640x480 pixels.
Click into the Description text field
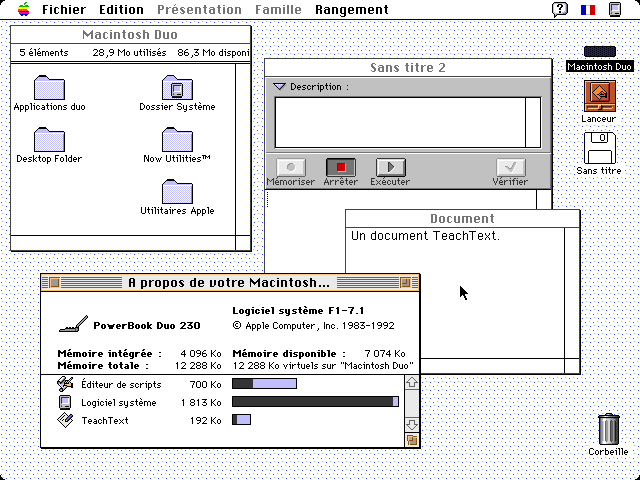[x=400, y=122]
